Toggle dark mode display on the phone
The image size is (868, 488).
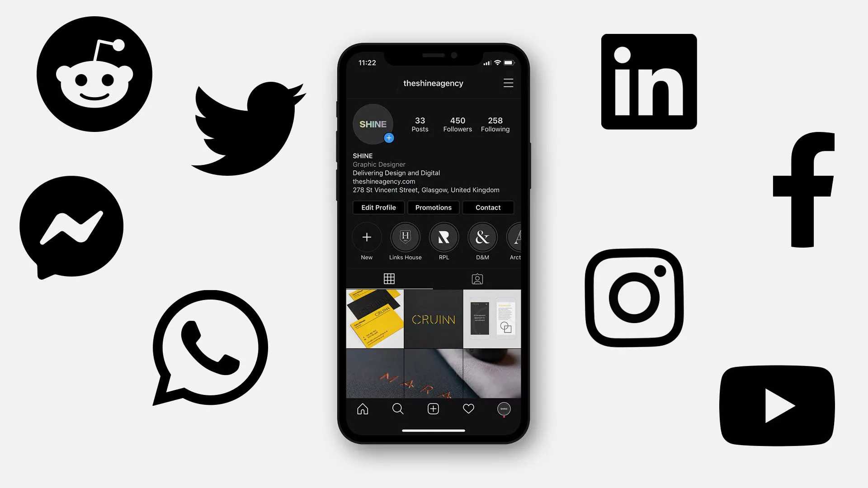pyautogui.click(x=508, y=83)
